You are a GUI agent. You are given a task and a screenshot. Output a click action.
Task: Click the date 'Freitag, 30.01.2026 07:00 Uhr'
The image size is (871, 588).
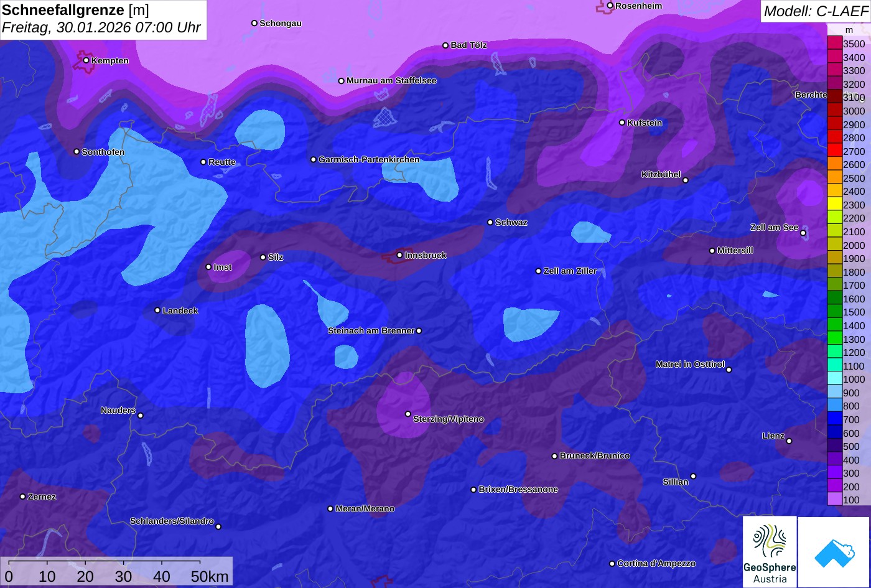[x=101, y=28]
